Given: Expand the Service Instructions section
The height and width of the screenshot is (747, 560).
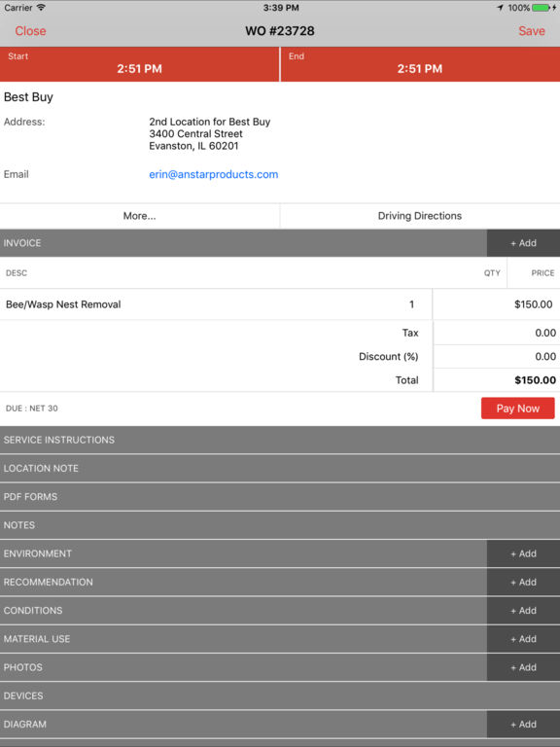Looking at the screenshot, I should (x=280, y=440).
